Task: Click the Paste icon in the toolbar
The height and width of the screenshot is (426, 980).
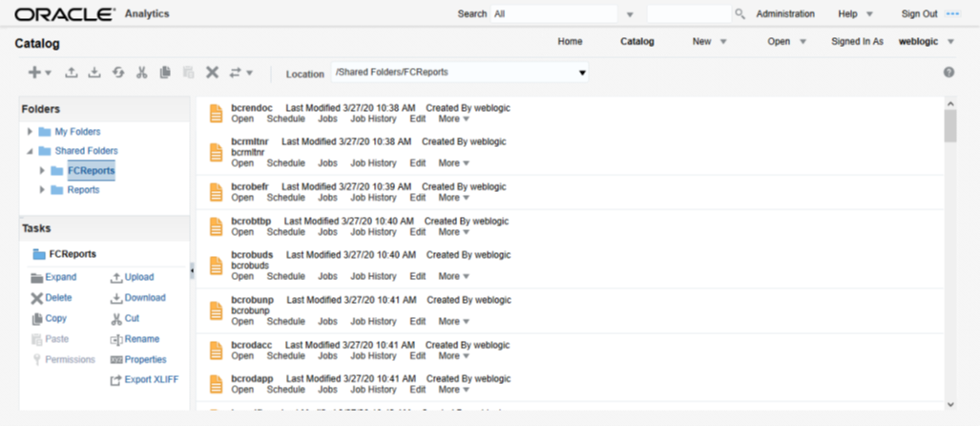Action: tap(188, 73)
